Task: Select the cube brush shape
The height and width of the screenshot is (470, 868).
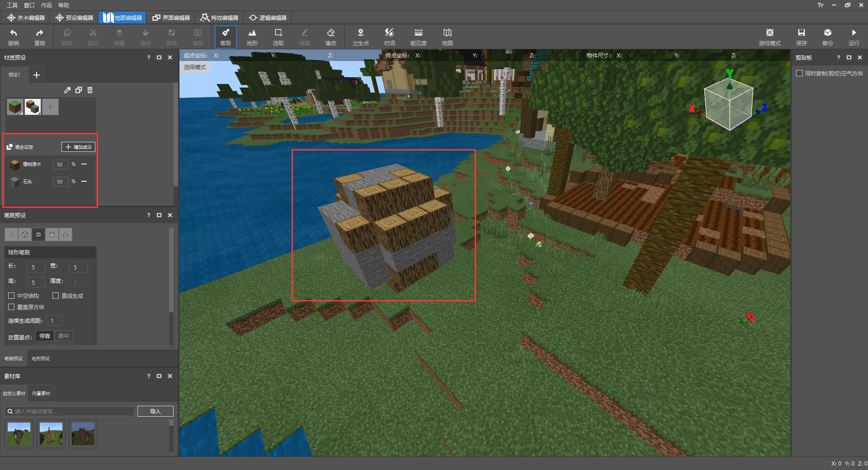Action: 25,235
